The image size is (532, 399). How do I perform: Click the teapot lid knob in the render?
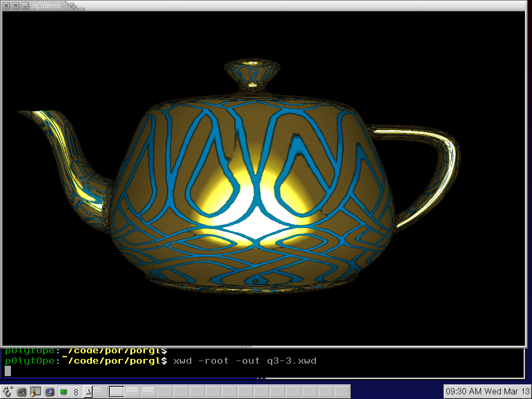pos(252,73)
